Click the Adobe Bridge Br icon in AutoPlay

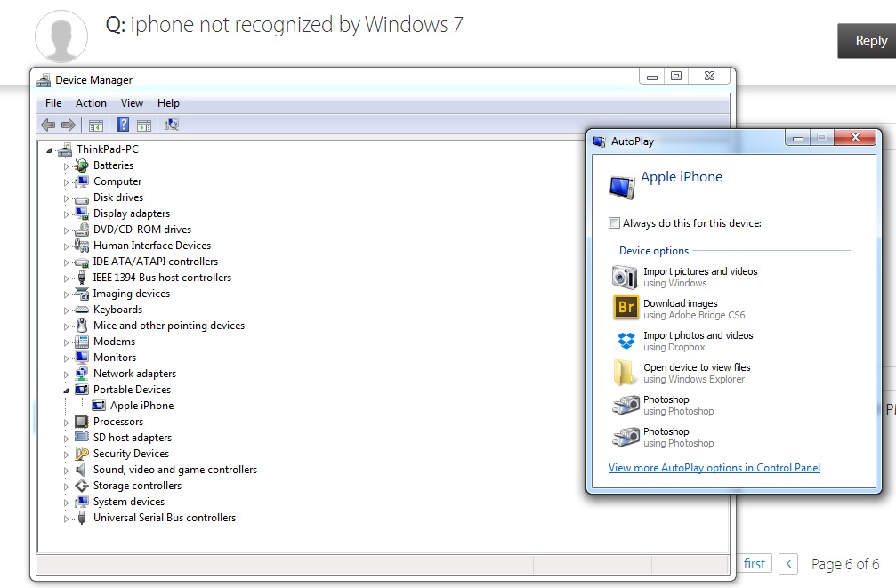pos(626,308)
